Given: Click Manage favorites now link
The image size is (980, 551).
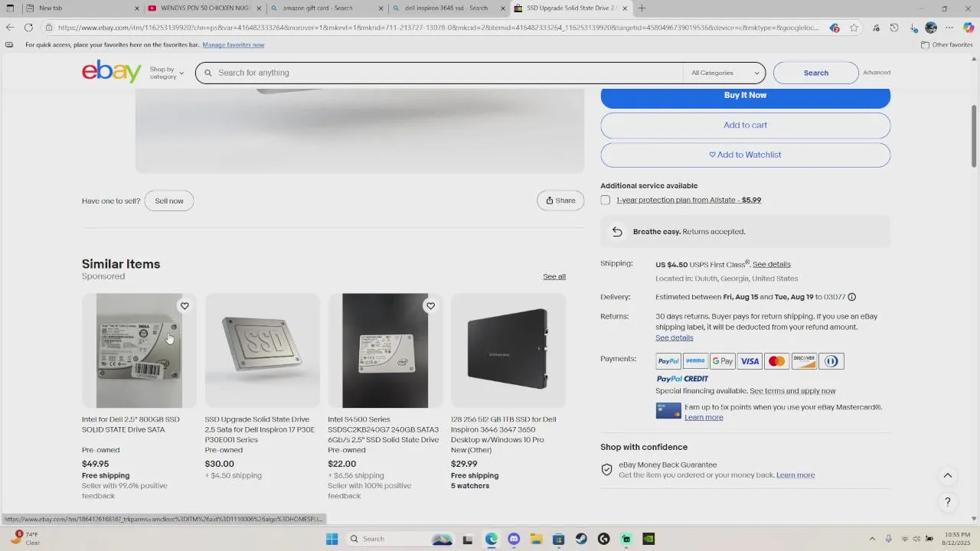Looking at the screenshot, I should click(x=234, y=45).
